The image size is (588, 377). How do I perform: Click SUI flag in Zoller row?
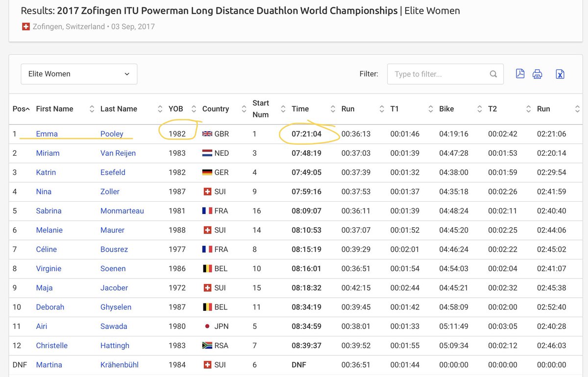click(207, 191)
